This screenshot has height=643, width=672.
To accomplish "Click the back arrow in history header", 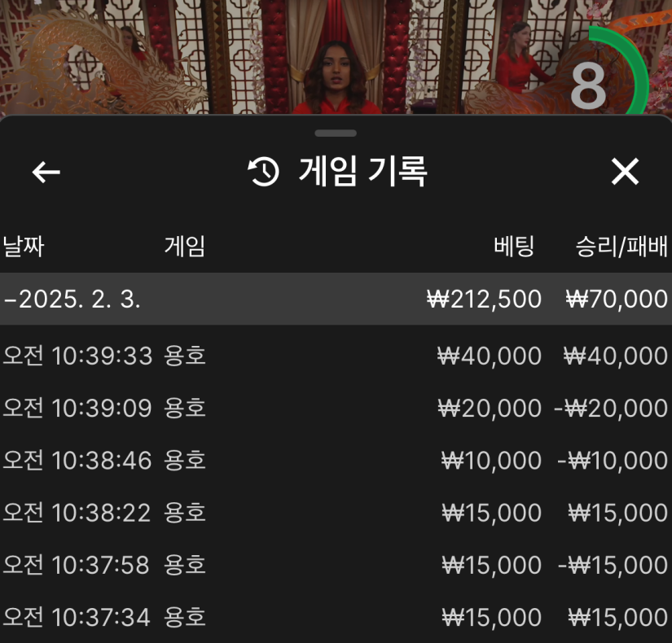I will tap(46, 172).
